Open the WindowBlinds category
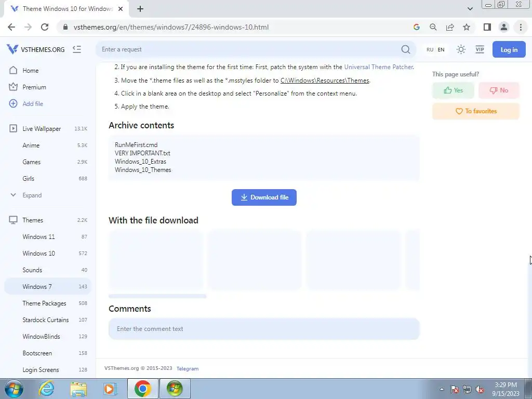532x399 pixels. point(48,336)
